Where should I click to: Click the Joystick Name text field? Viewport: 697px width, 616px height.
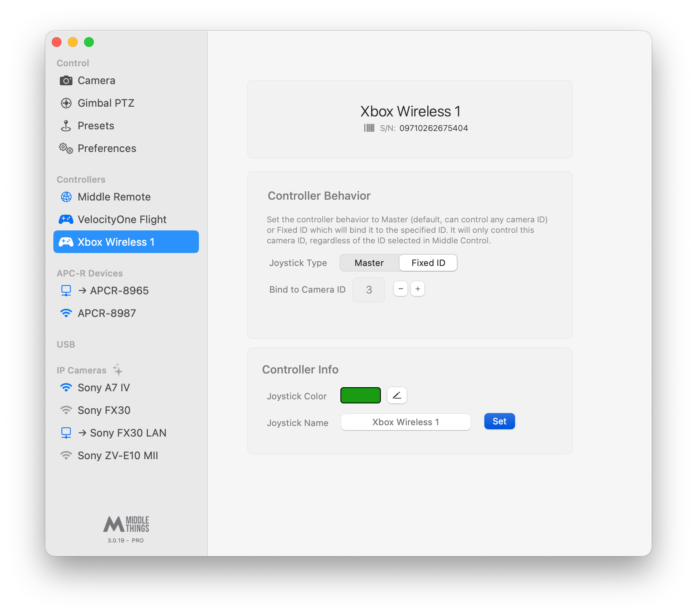click(x=406, y=422)
